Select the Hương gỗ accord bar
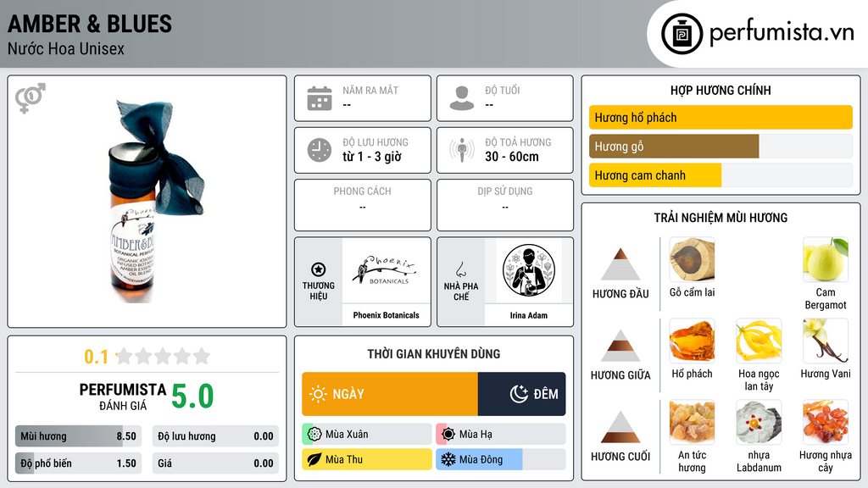Image resolution: width=868 pixels, height=488 pixels. [x=721, y=146]
